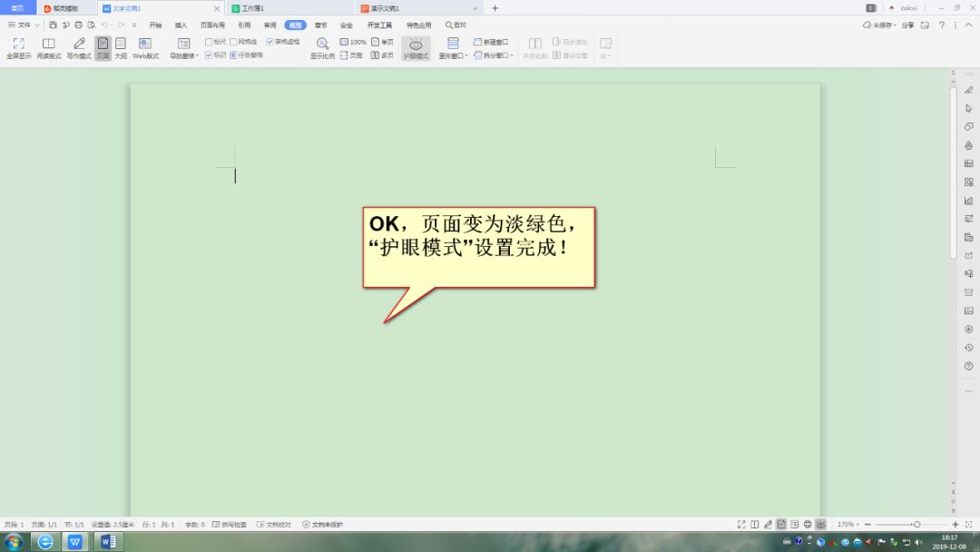Viewport: 980px width, 552px height.
Task: Open the chart icon in right sidebar
Action: pyautogui.click(x=969, y=201)
